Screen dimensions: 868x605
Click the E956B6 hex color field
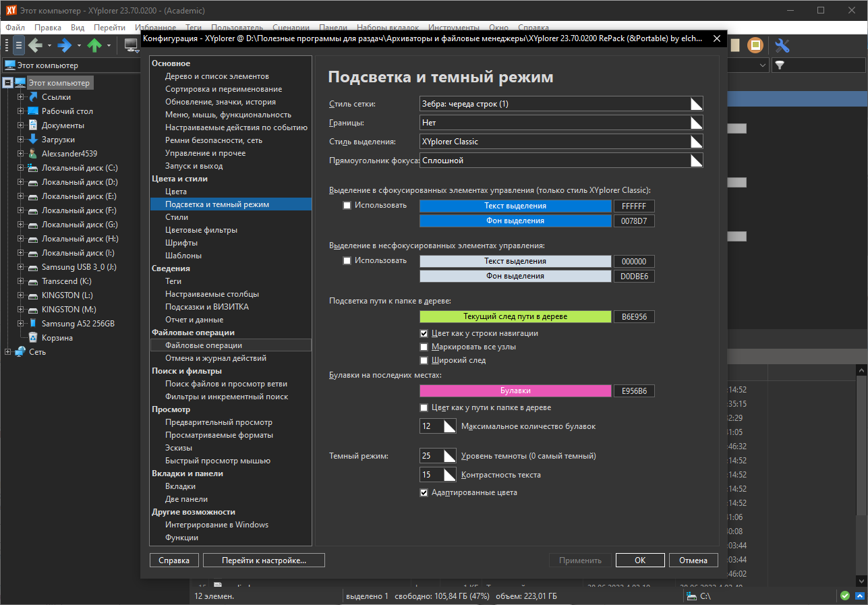point(634,391)
